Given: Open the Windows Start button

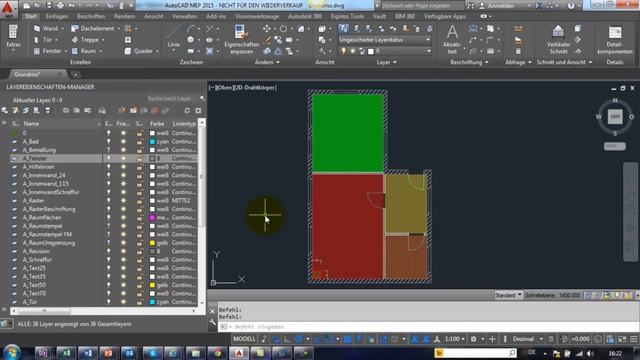Looking at the screenshot, I should pos(11,352).
